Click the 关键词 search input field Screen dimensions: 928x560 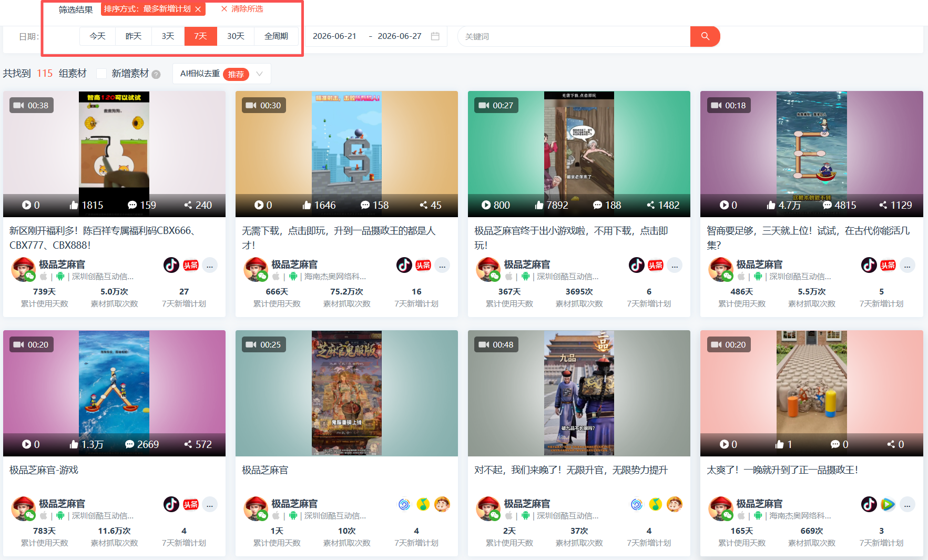point(574,36)
